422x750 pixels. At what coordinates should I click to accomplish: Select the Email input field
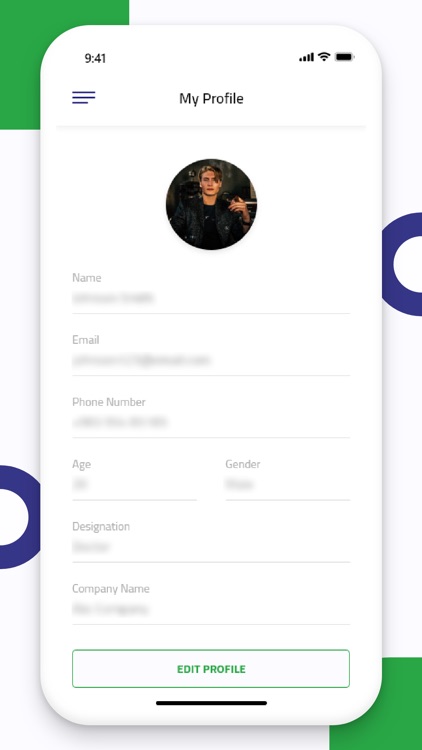[x=211, y=355]
